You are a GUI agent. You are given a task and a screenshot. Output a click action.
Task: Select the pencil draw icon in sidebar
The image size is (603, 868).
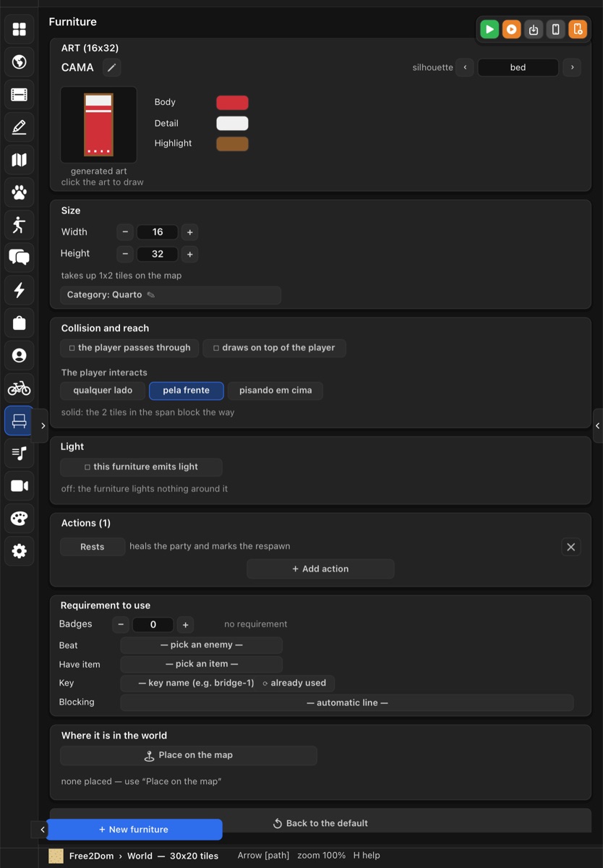pyautogui.click(x=20, y=127)
